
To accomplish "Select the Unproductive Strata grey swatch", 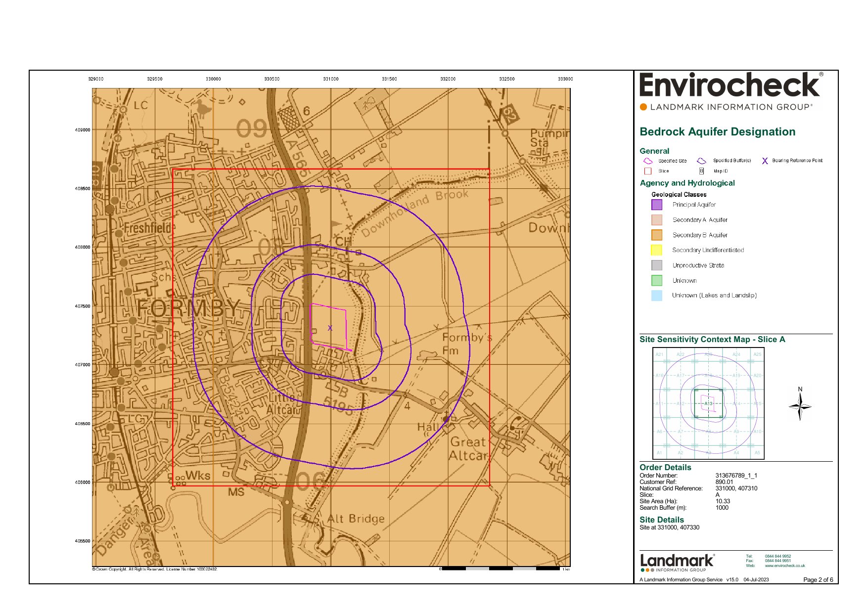I will (x=656, y=265).
